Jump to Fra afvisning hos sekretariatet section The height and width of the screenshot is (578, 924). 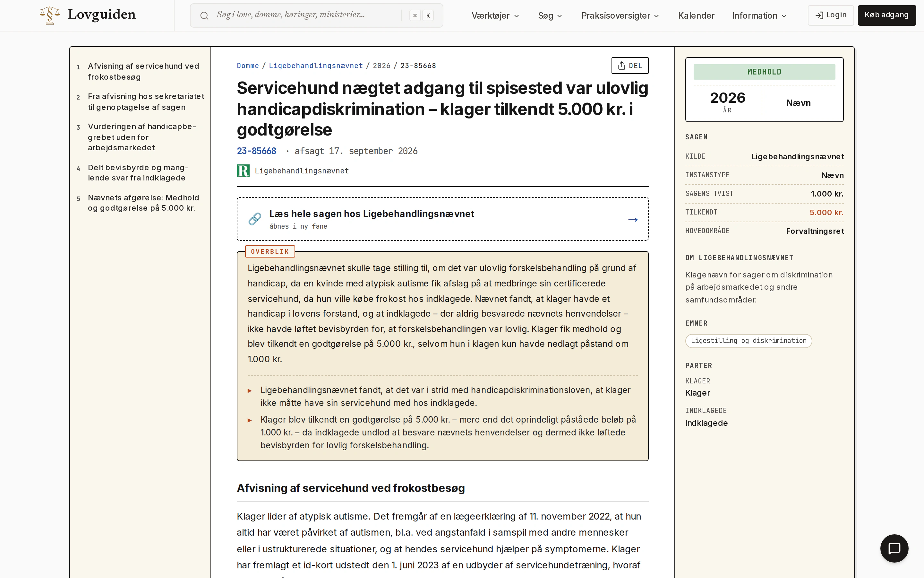(x=146, y=102)
